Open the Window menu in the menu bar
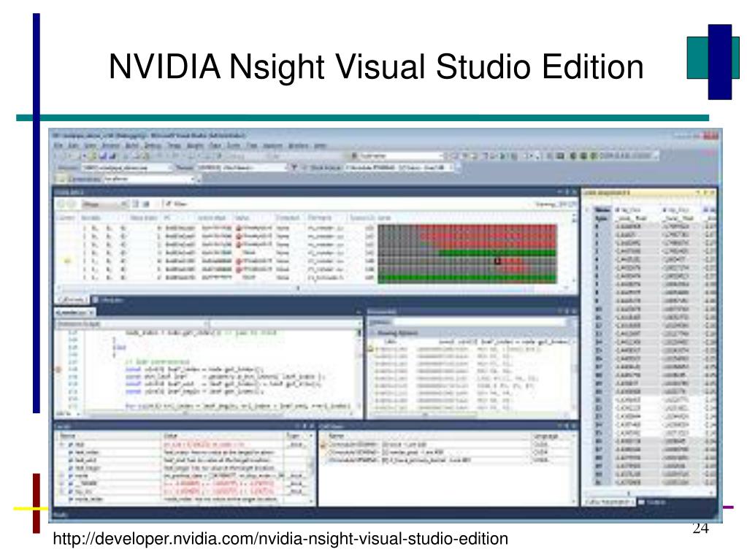The width and height of the screenshot is (747, 560). tap(298, 146)
